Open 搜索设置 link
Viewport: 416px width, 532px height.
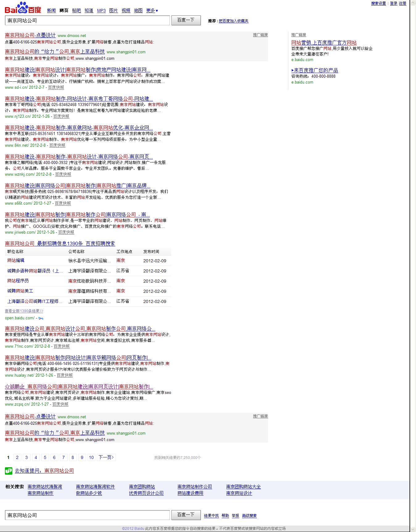(378, 3)
